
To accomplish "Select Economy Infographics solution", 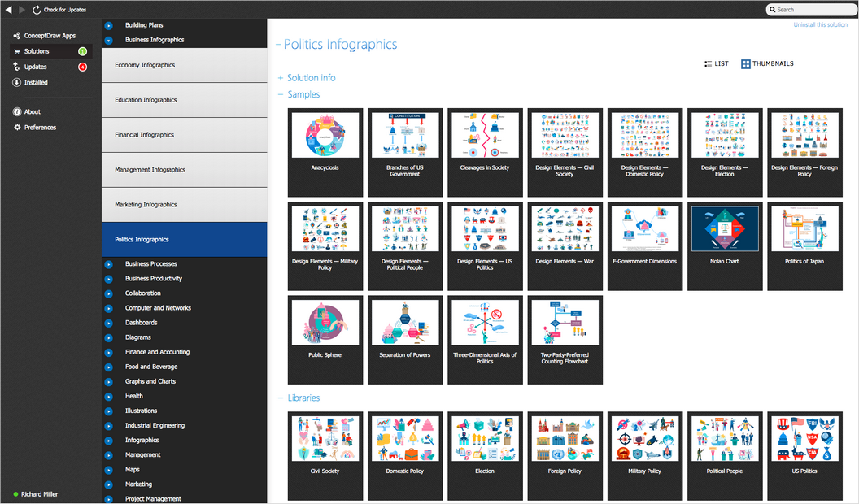I will [x=184, y=65].
